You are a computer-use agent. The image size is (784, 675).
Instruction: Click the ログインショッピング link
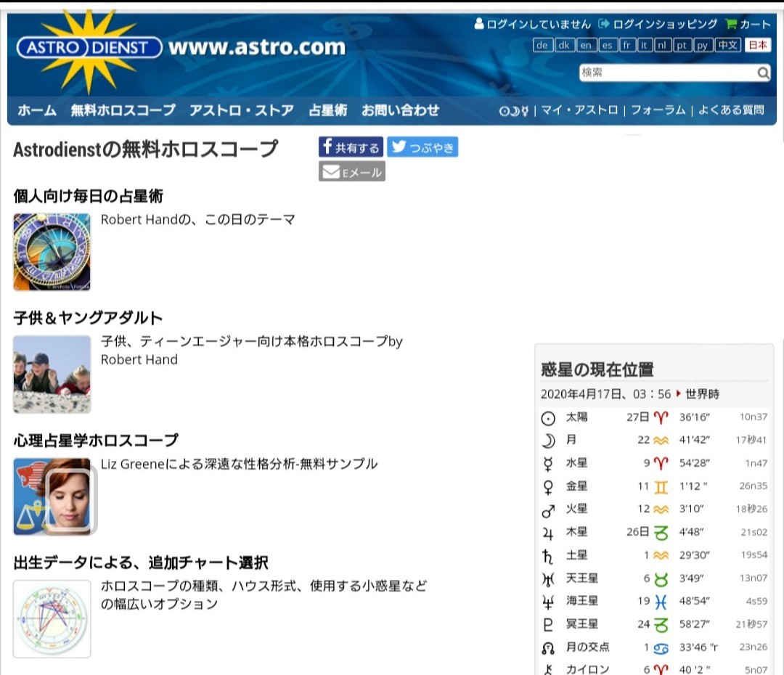[665, 24]
